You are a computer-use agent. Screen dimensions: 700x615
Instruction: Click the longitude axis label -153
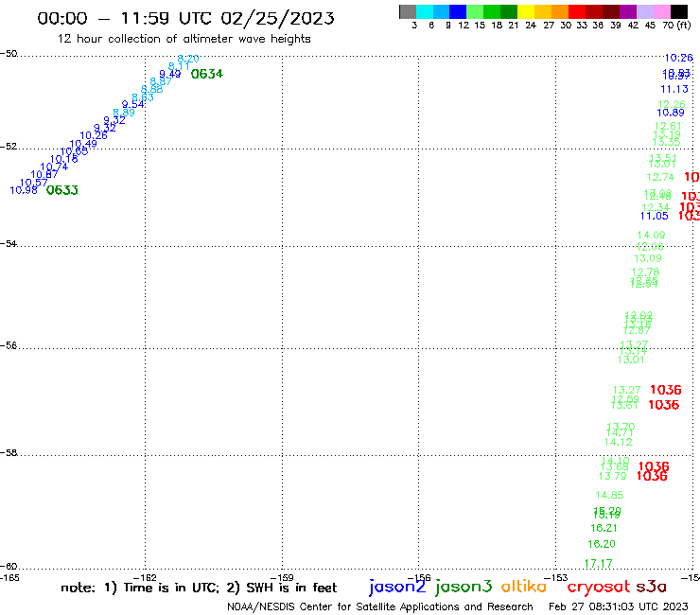coord(556,578)
